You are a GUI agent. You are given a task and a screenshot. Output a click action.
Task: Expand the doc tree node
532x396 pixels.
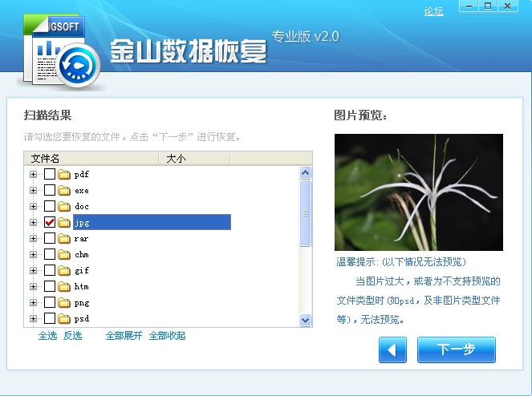click(x=33, y=207)
